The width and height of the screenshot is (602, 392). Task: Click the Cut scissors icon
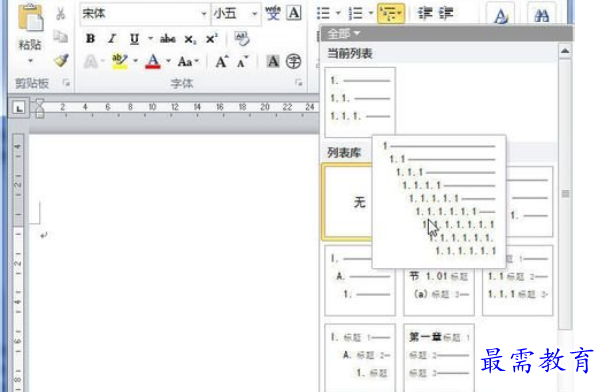[61, 13]
